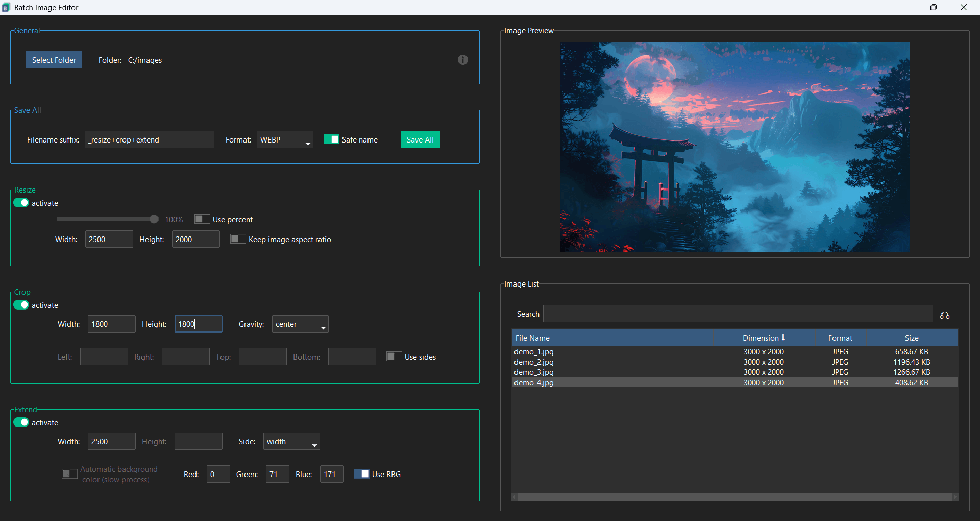Viewport: 980px width, 521px height.
Task: Click the scrollbar left arrow in image list
Action: point(515,496)
